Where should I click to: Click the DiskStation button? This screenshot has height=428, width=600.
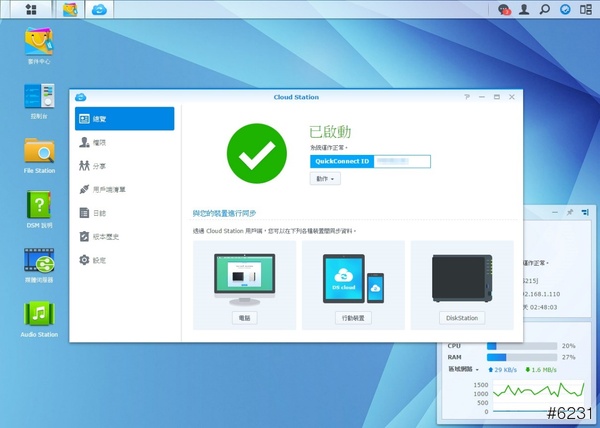click(462, 317)
